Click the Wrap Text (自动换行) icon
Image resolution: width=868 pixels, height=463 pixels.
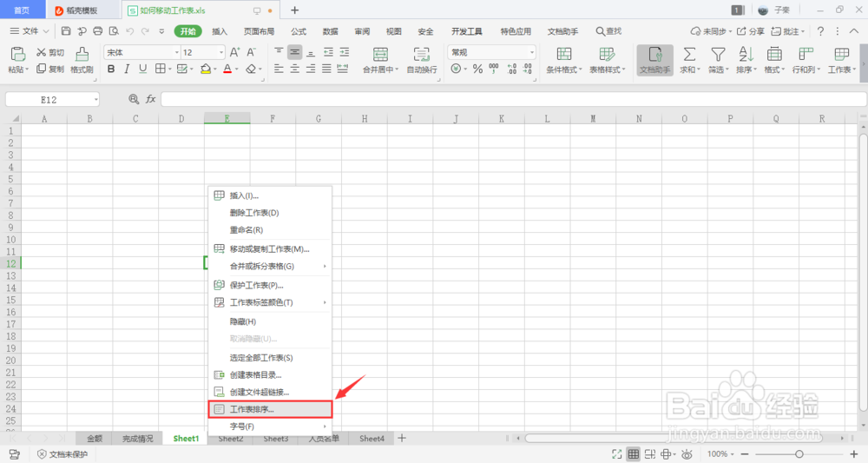(421, 54)
